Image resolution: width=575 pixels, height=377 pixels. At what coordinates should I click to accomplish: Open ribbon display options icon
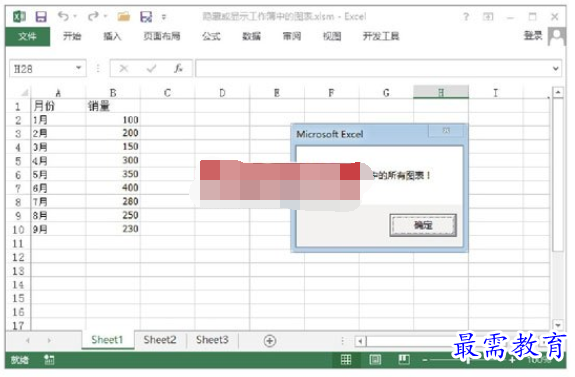488,17
